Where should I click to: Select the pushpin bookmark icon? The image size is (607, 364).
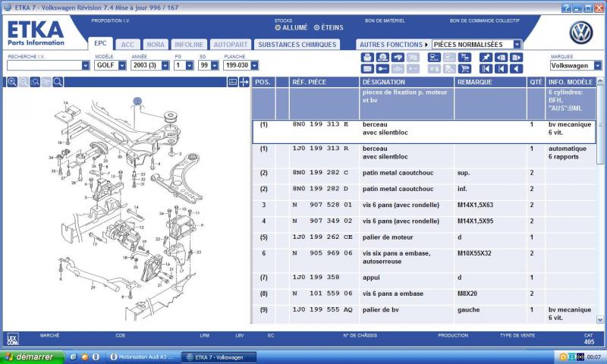pyautogui.click(x=486, y=58)
